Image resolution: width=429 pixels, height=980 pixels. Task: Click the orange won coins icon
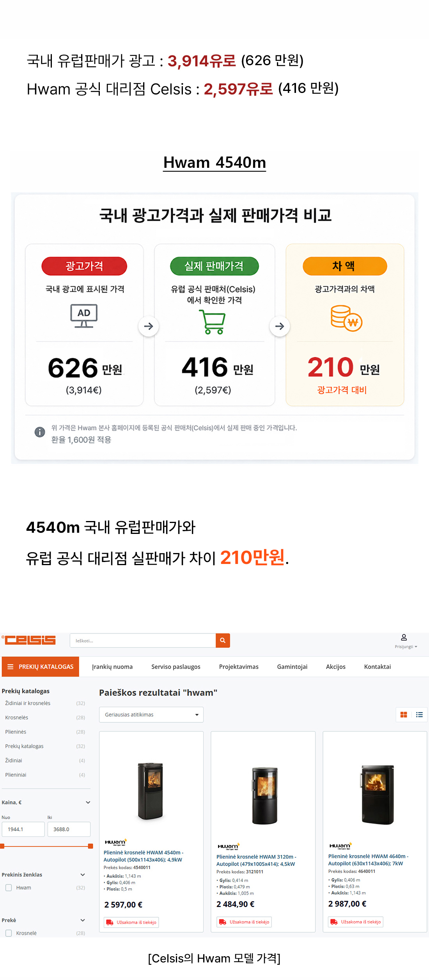point(346,318)
